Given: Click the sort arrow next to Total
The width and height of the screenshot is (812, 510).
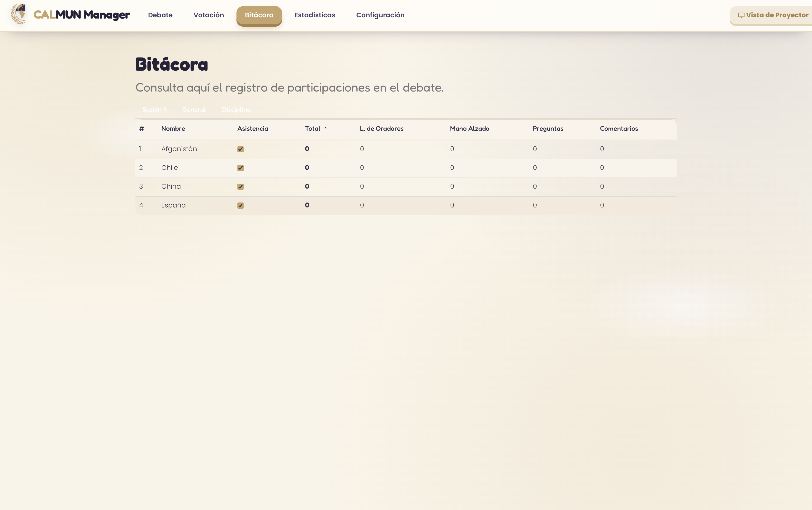Looking at the screenshot, I should [325, 128].
